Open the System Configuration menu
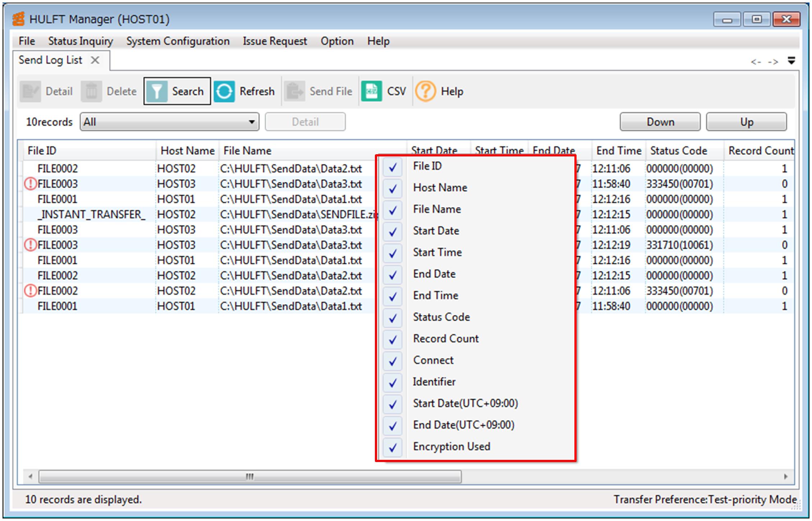This screenshot has height=521, width=812. coord(178,41)
